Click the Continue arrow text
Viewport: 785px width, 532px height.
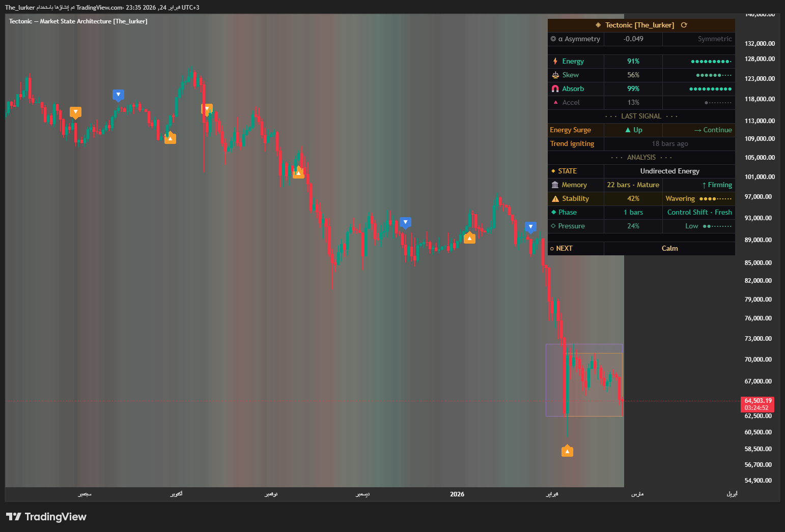[x=713, y=130]
